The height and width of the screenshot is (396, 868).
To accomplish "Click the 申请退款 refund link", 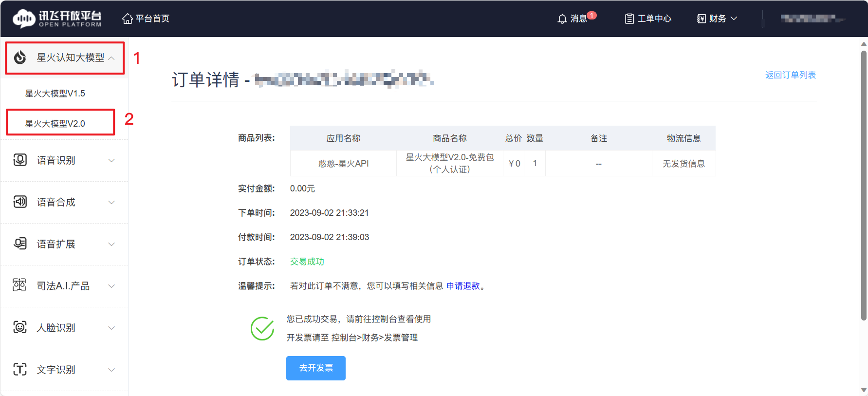I will click(x=463, y=286).
